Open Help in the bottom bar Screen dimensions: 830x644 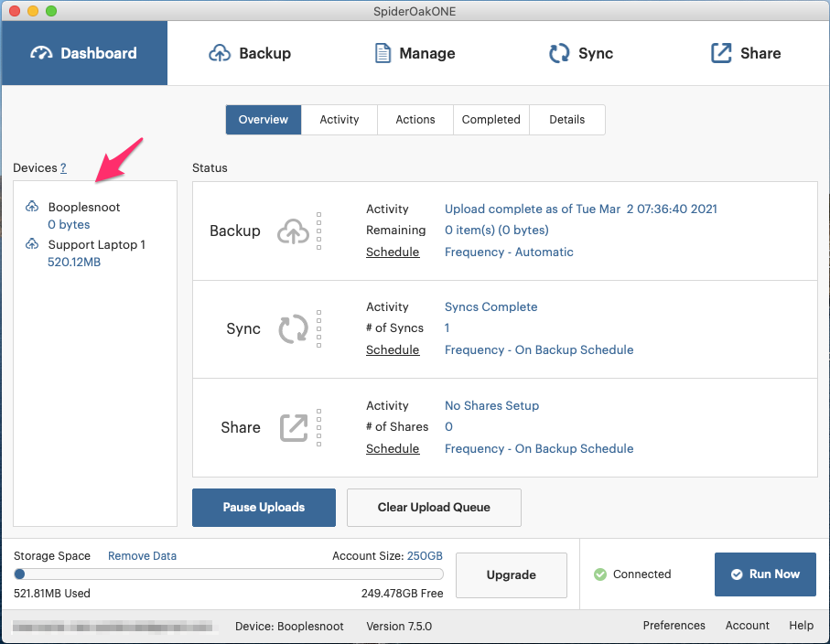[x=802, y=626]
